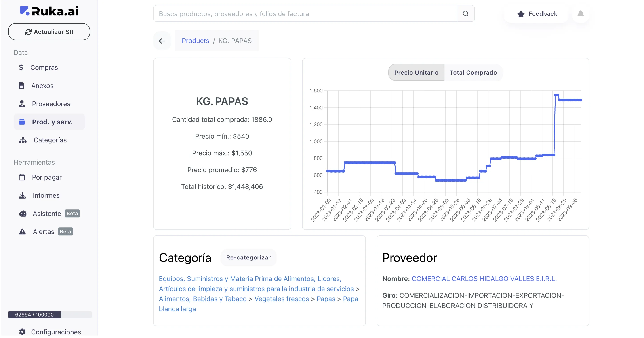Click the back arrow button

[x=162, y=41]
